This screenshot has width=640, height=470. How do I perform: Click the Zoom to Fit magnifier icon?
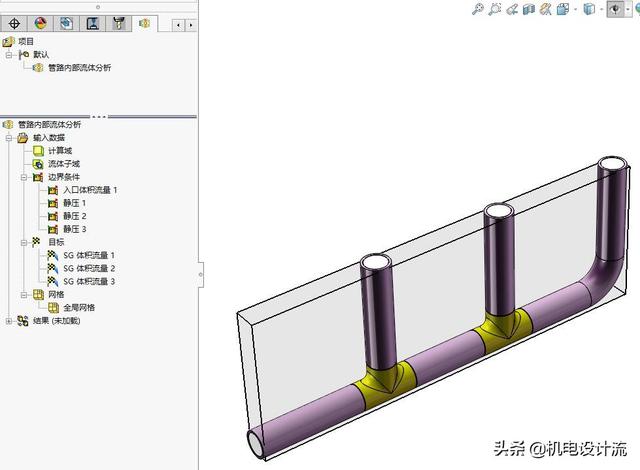pyautogui.click(x=478, y=9)
